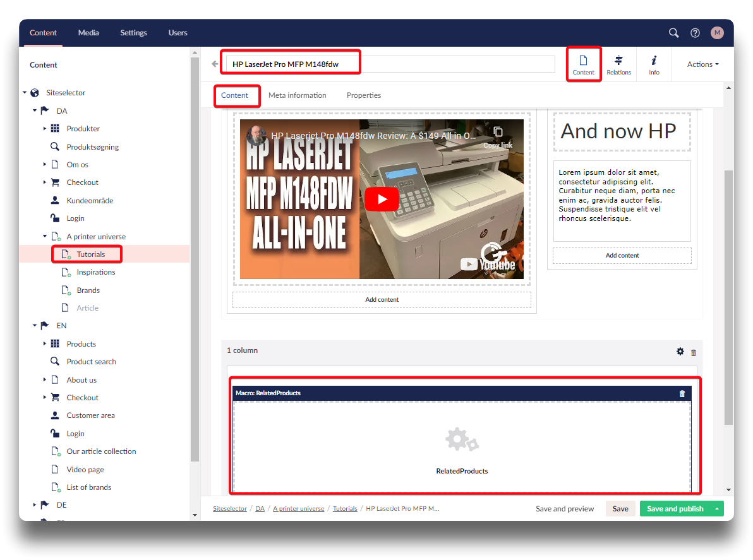Expand the About us node

pyautogui.click(x=45, y=379)
